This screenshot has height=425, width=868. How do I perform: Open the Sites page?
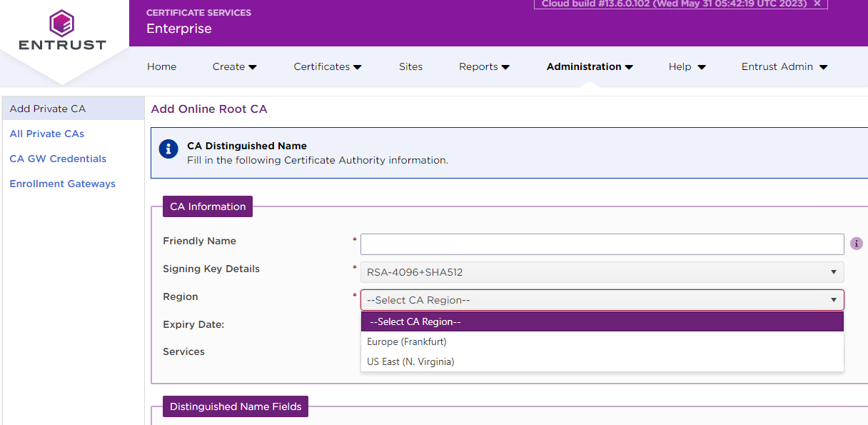coord(410,66)
